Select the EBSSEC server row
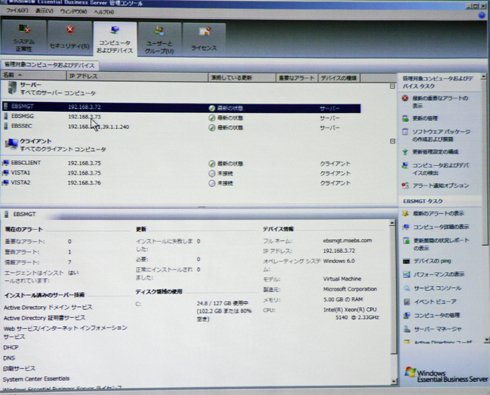The image size is (490, 395). coord(181,127)
